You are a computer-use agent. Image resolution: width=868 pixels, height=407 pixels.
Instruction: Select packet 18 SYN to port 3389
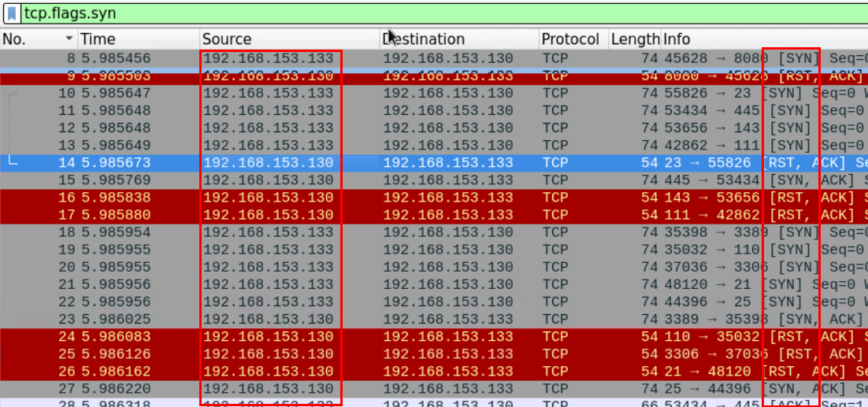[x=433, y=232]
